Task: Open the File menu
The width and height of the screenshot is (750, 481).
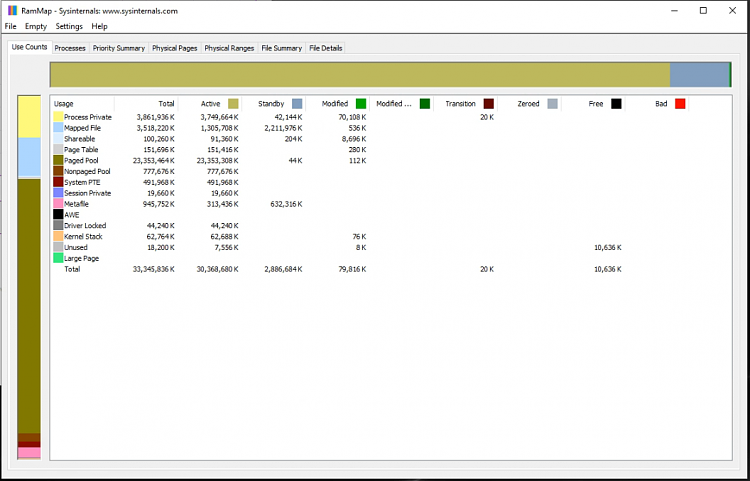Action: 10,26
